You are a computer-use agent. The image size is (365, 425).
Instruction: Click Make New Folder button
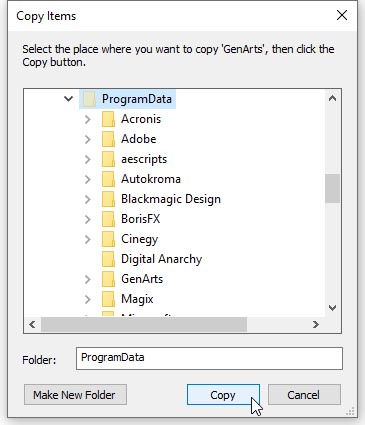point(75,395)
